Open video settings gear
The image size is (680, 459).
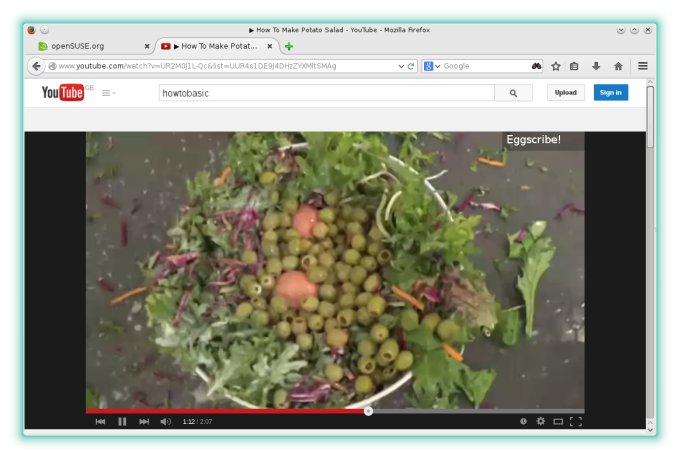540,421
